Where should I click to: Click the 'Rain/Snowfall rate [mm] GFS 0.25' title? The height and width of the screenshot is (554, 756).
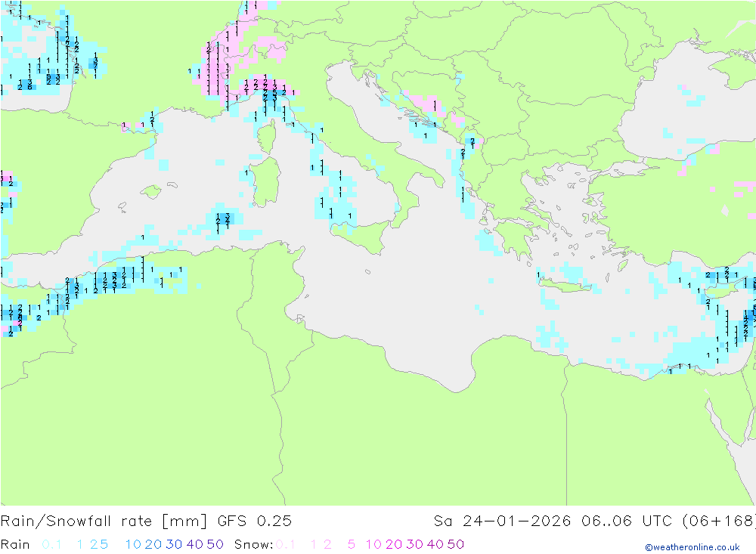pos(146,522)
